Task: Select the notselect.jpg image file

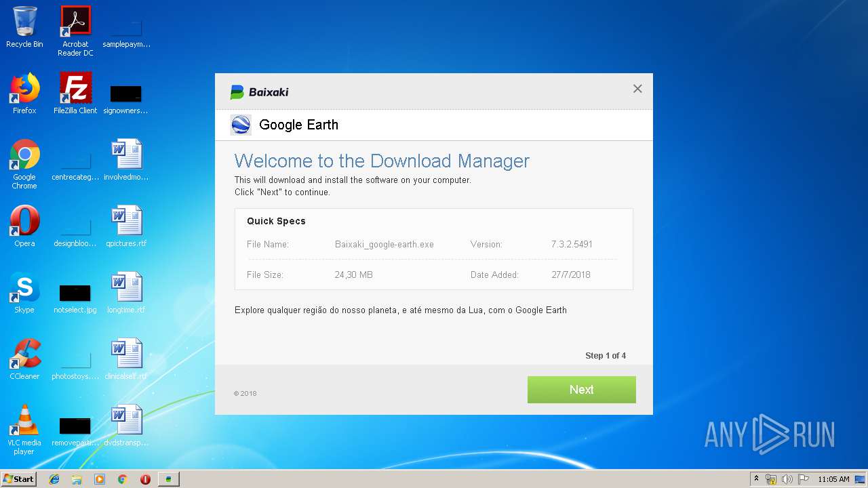Action: [x=75, y=298]
